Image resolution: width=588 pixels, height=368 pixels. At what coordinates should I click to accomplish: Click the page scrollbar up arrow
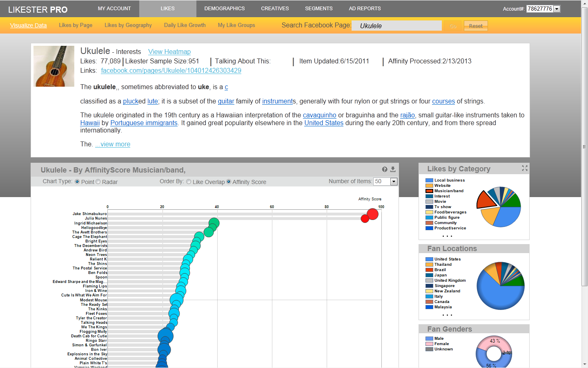[x=584, y=4]
